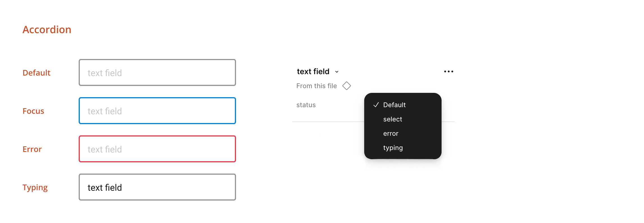Select the select option in the status menu
This screenshot has width=644, height=223.
click(x=392, y=119)
